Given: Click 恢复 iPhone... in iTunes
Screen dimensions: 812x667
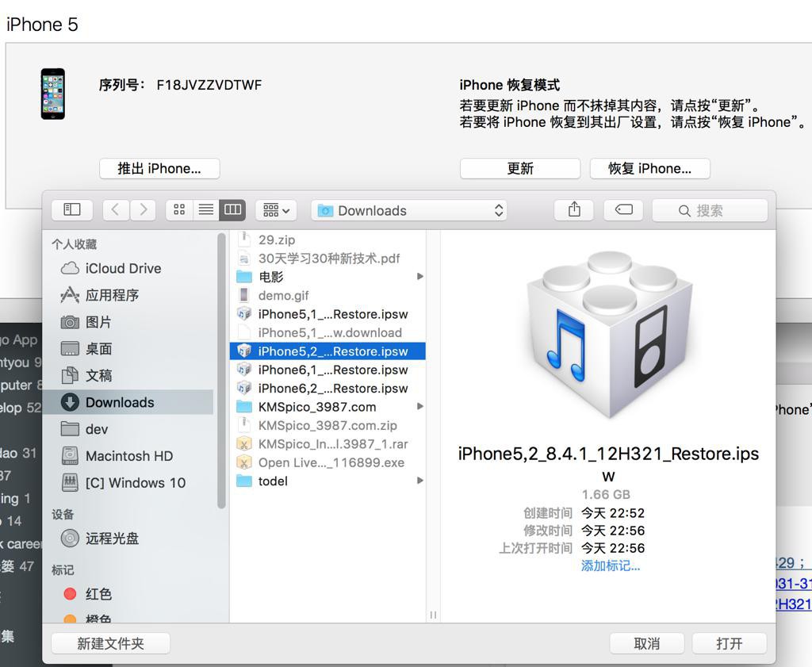Looking at the screenshot, I should [x=650, y=169].
